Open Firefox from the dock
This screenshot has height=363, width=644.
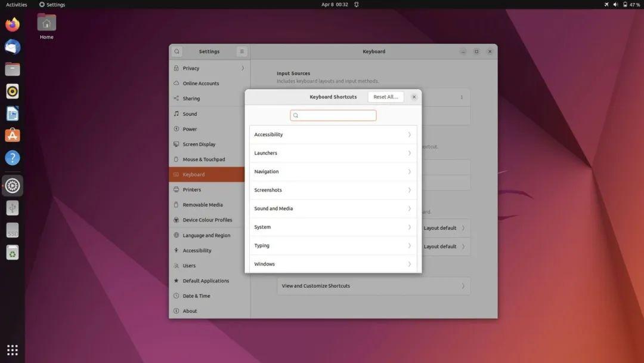pyautogui.click(x=12, y=24)
